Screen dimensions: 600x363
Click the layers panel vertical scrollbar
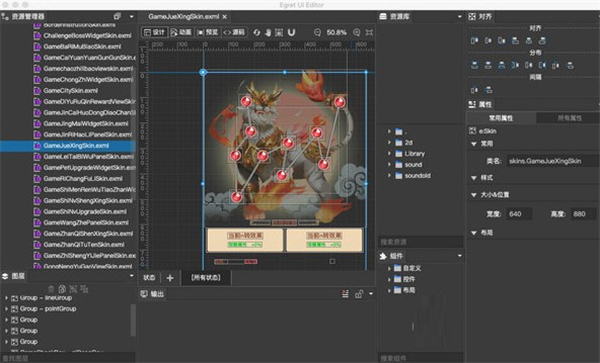click(133, 320)
